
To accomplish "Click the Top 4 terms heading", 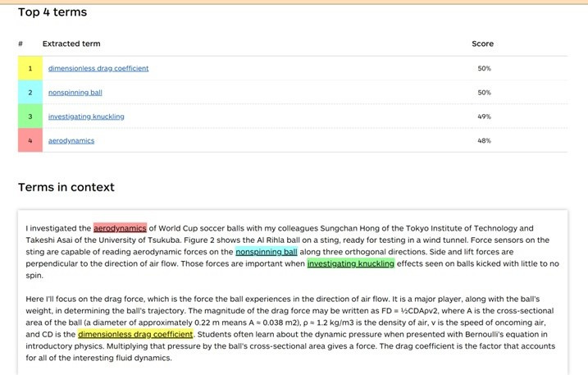I will click(52, 12).
